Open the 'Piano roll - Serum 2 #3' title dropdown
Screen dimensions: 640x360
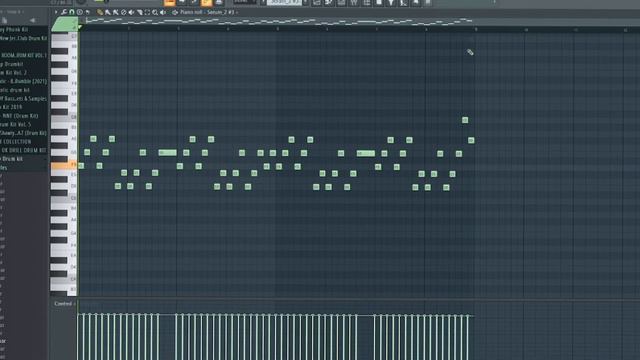pyautogui.click(x=209, y=12)
